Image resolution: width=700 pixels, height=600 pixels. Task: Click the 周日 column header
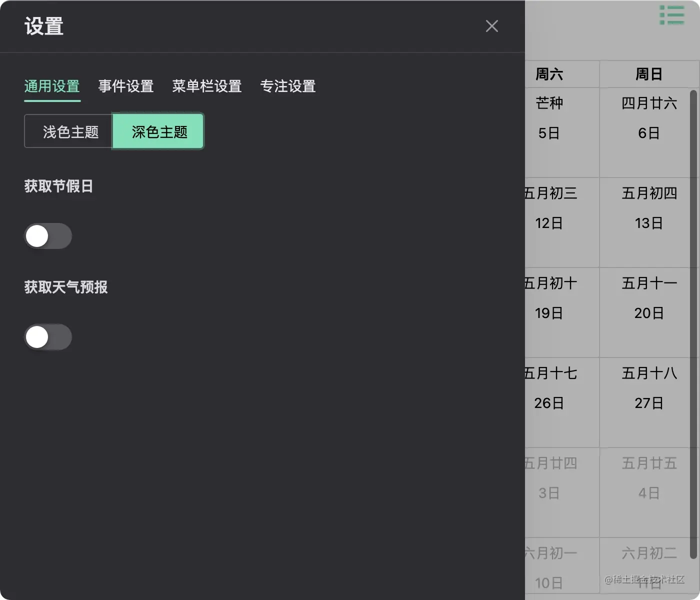click(649, 74)
